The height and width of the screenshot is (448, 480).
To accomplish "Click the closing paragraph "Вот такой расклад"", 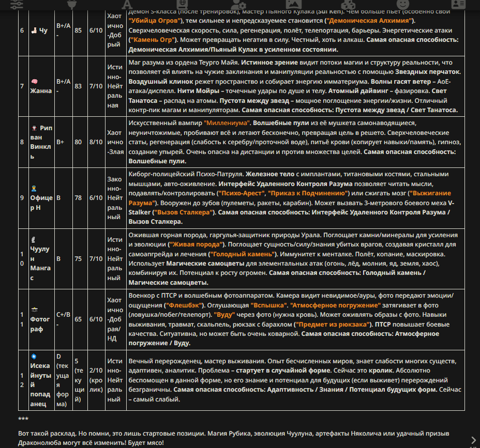I will [x=234, y=438].
